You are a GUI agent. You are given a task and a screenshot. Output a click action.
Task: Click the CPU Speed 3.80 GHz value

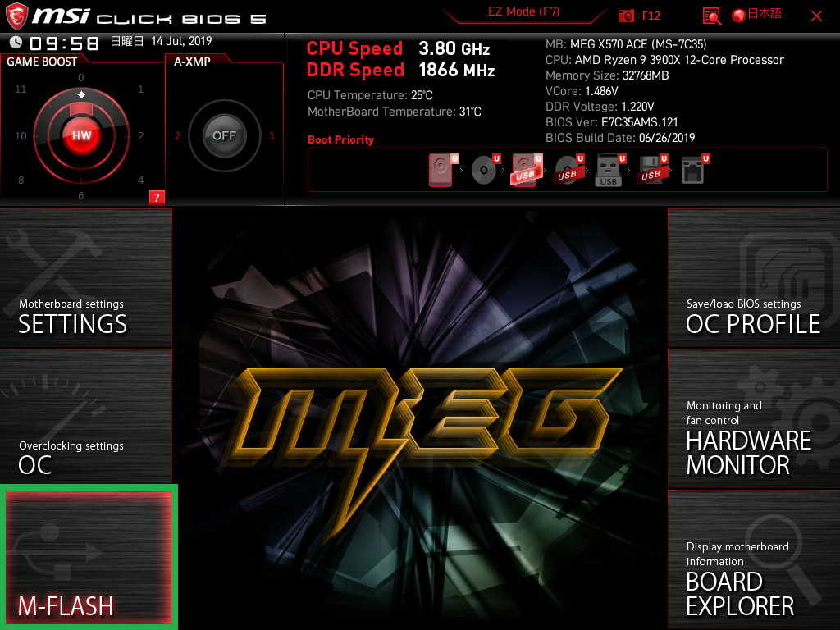pyautogui.click(x=454, y=48)
